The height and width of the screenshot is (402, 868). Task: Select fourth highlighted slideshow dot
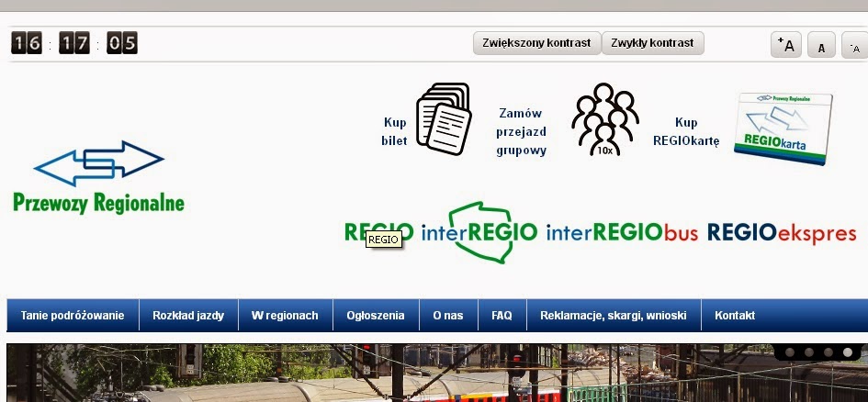[x=848, y=352]
